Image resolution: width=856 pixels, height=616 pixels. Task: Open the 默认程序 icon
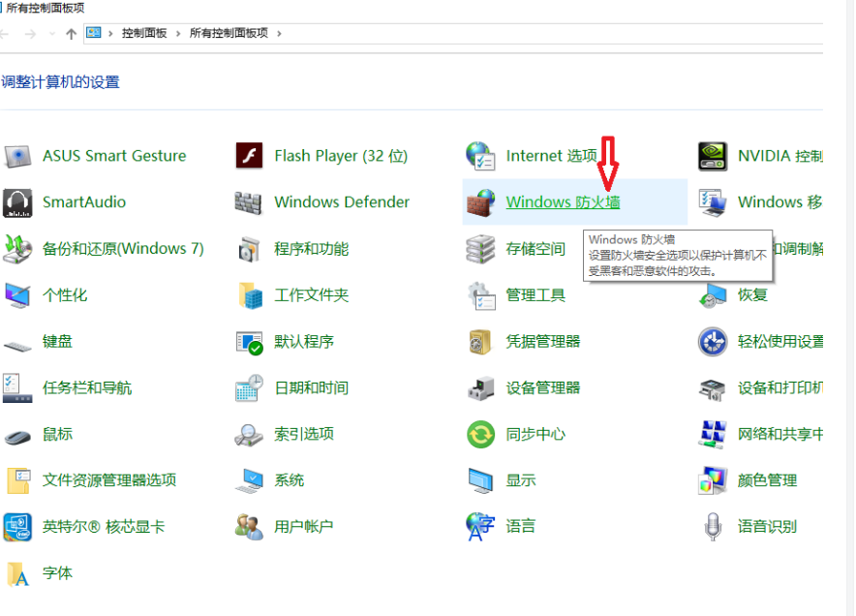tap(250, 343)
